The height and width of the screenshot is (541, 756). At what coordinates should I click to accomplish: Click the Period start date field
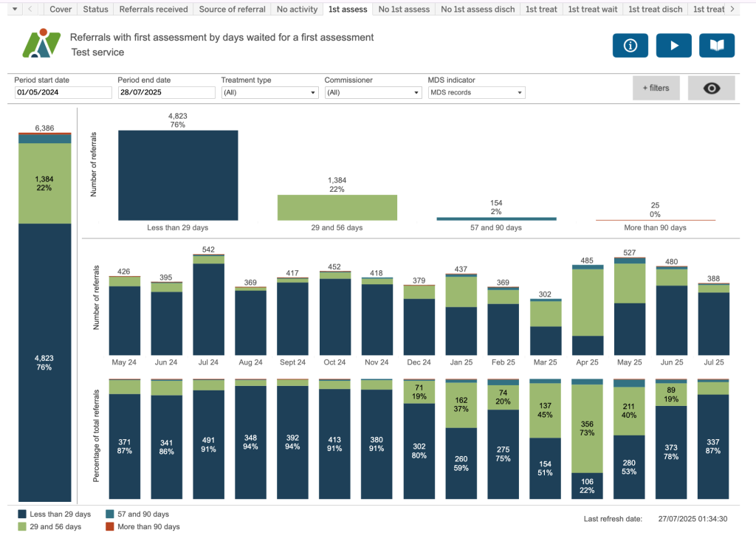pyautogui.click(x=63, y=93)
